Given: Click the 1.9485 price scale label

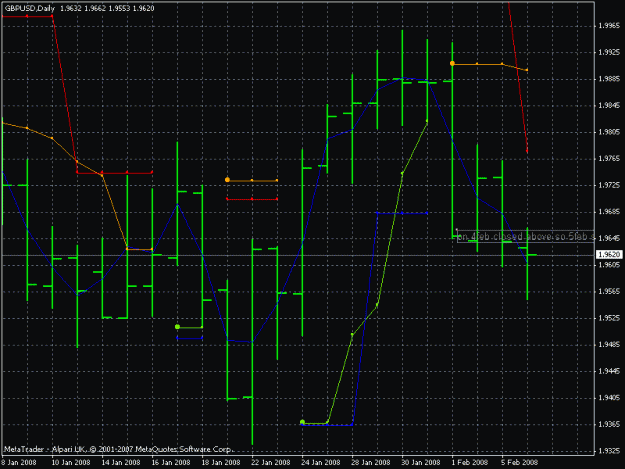Looking at the screenshot, I should point(609,345).
